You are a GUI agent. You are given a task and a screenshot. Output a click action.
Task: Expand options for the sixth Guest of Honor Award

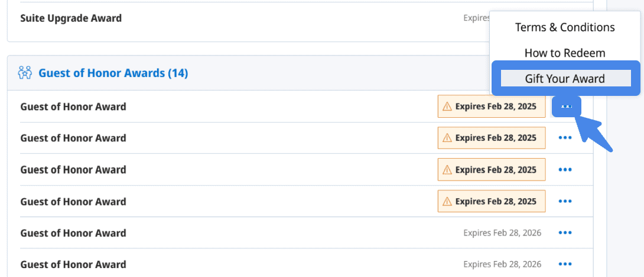pyautogui.click(x=565, y=264)
